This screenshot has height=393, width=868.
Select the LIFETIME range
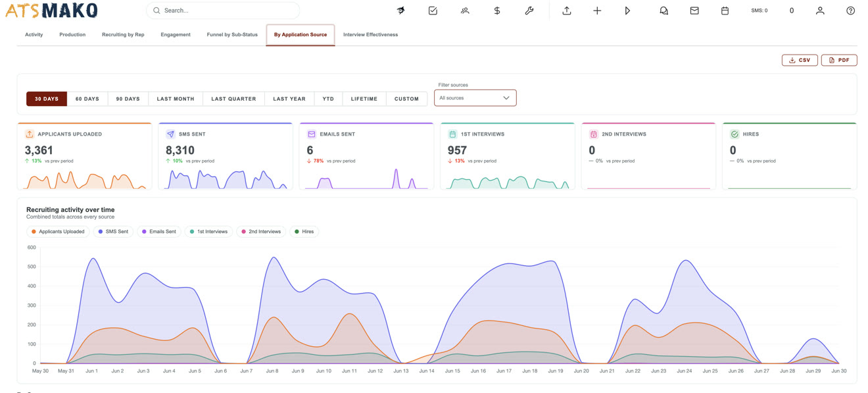tap(364, 99)
